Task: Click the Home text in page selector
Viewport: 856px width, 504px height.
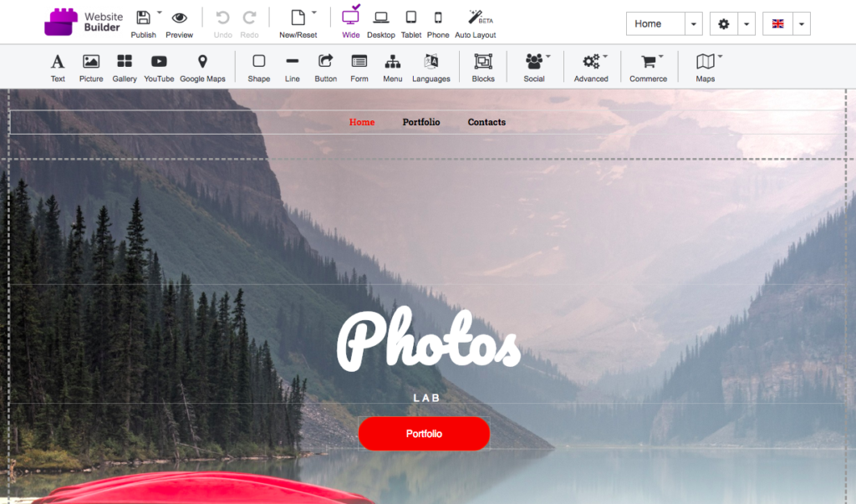Action: pyautogui.click(x=648, y=24)
